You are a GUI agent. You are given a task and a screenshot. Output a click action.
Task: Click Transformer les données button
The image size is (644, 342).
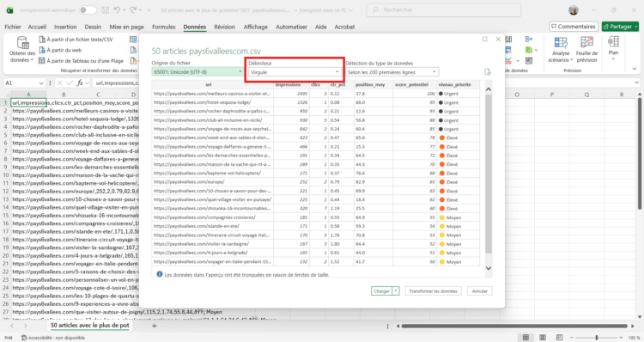point(434,291)
